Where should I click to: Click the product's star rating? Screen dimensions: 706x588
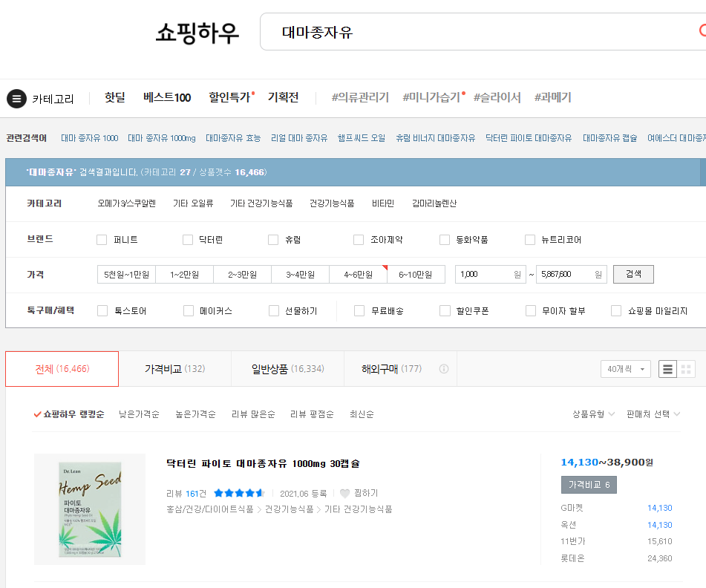pyautogui.click(x=238, y=492)
